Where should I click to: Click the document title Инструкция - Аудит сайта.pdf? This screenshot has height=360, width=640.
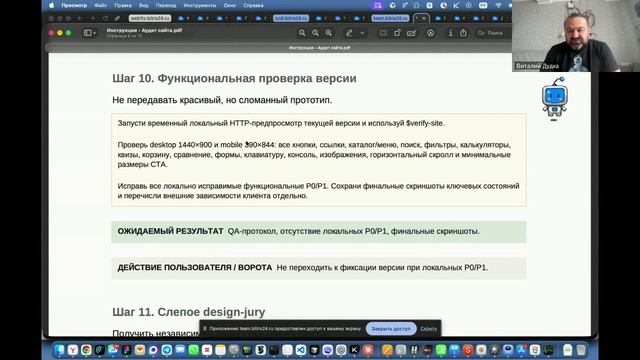(x=144, y=30)
